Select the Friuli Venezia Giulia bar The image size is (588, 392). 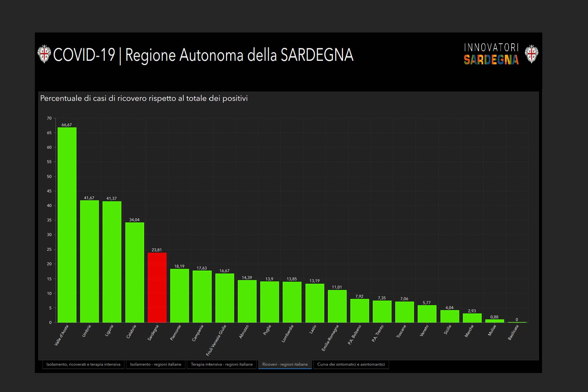(225, 298)
